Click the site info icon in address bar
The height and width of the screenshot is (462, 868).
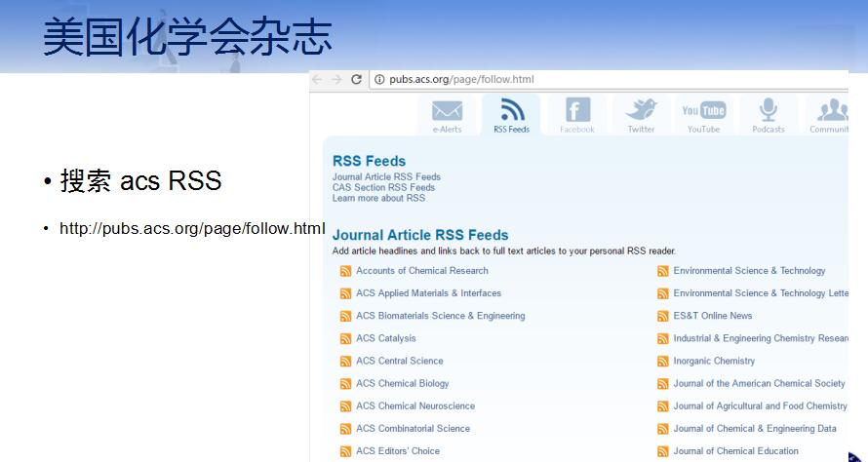pos(379,79)
